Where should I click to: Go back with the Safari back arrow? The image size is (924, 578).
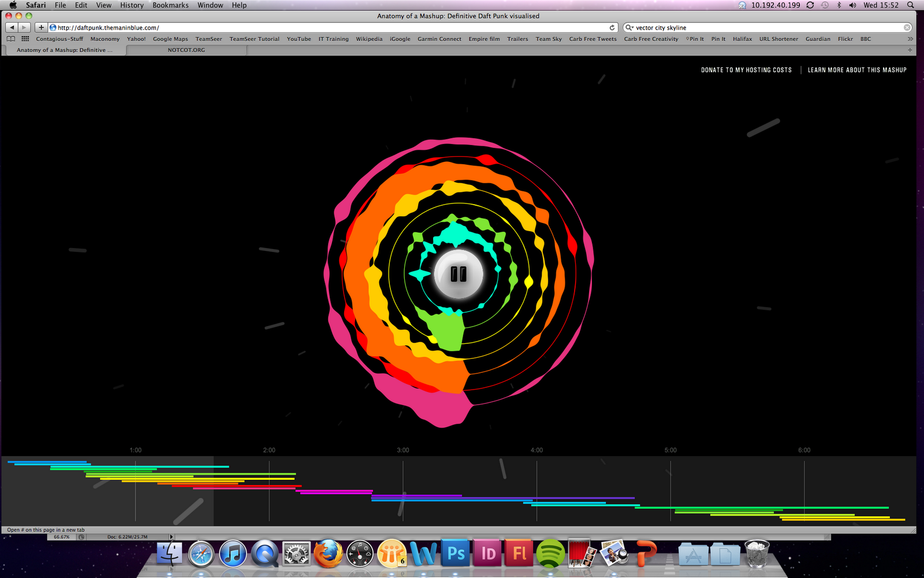pos(12,27)
